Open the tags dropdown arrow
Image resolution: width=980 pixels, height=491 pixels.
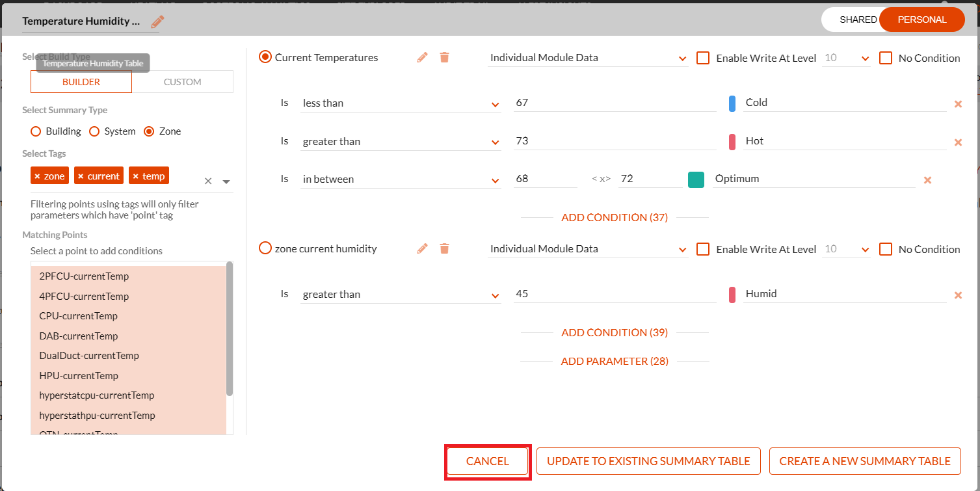[226, 181]
